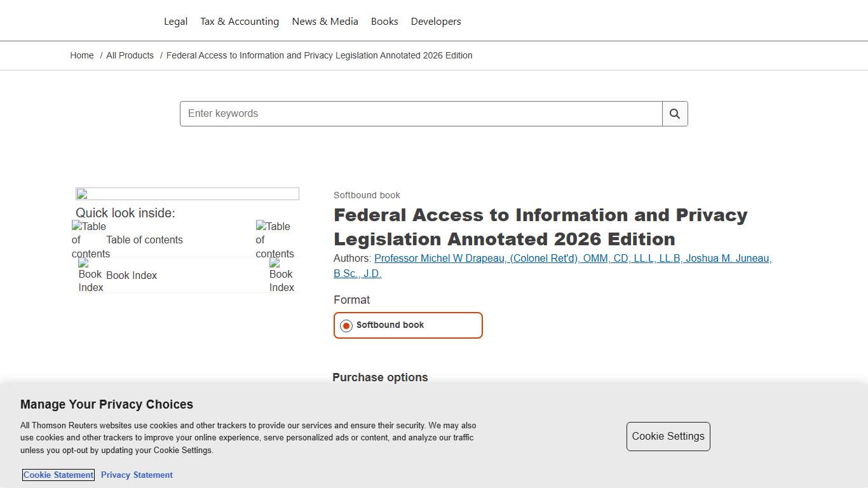The width and height of the screenshot is (868, 488).
Task: Select the Softbound book format radio button
Action: (346, 325)
